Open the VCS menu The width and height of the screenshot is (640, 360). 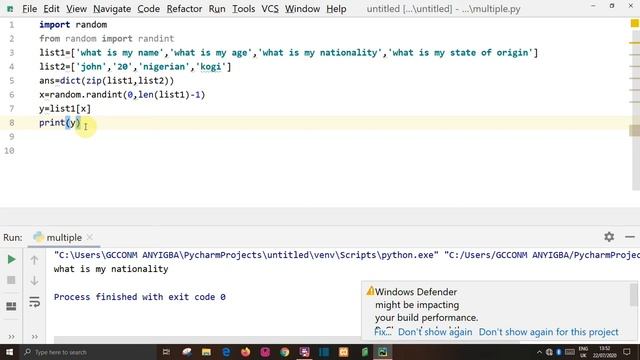click(x=270, y=9)
